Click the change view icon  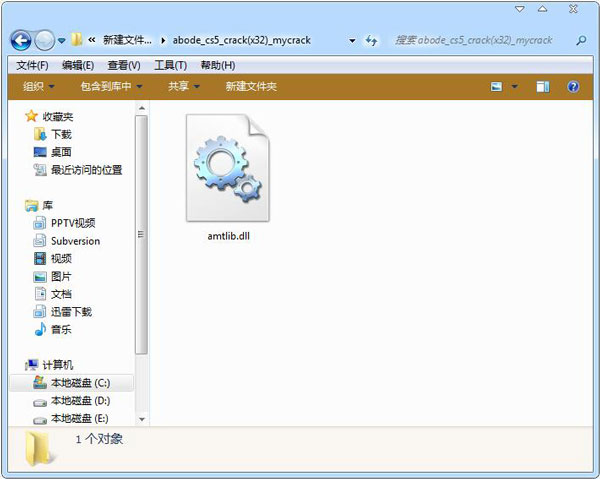[497, 87]
